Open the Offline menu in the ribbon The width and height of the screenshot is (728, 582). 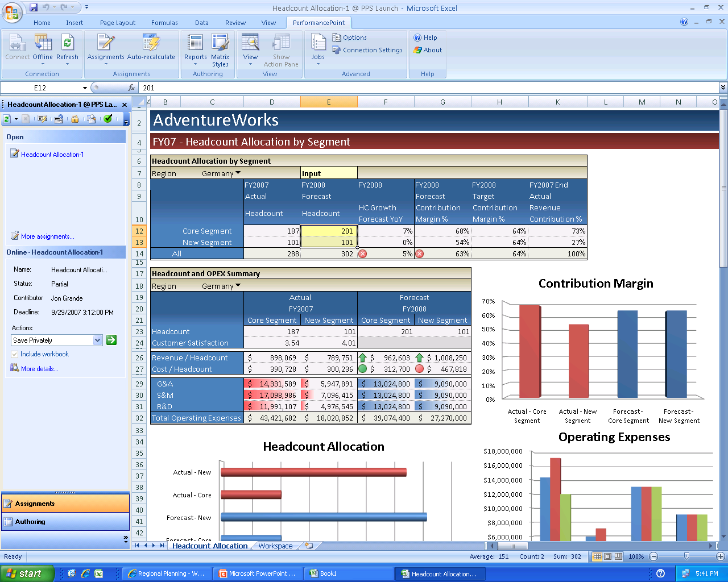click(43, 49)
